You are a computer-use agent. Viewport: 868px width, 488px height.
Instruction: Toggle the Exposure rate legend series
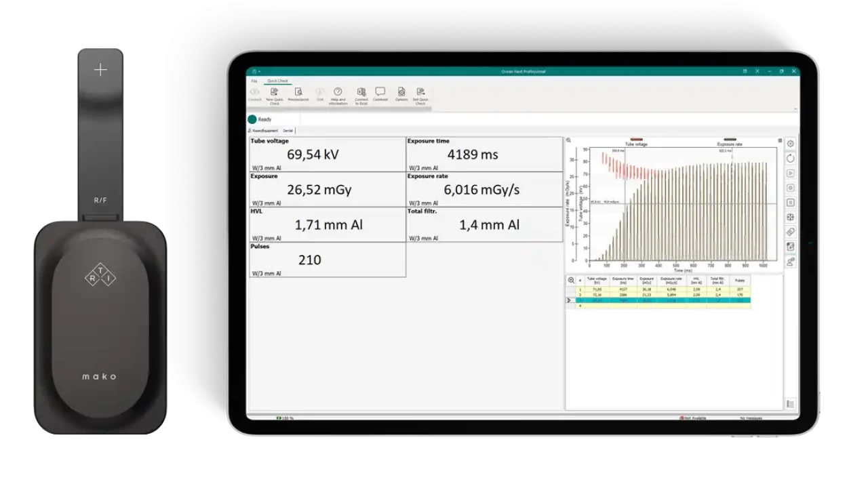tap(730, 141)
